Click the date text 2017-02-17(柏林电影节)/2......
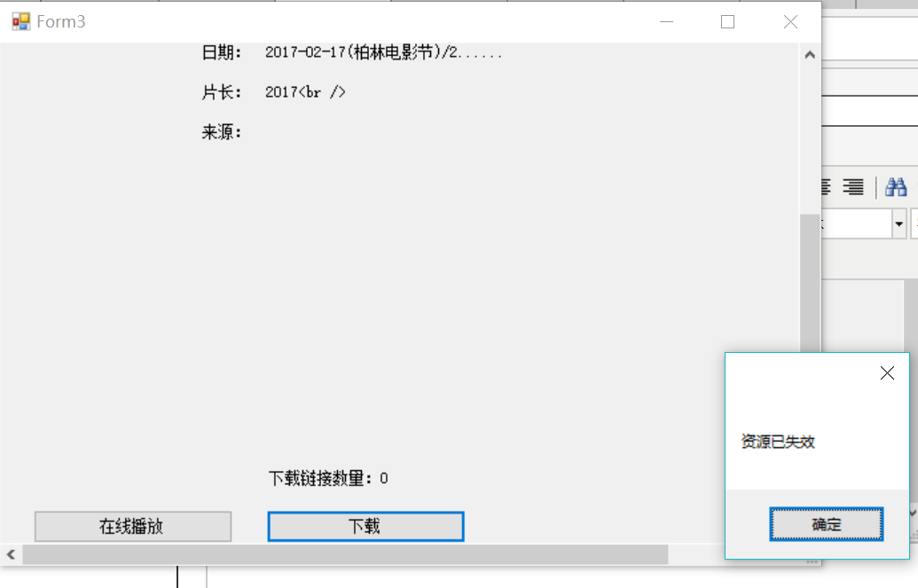Image resolution: width=918 pixels, height=588 pixels. coord(383,52)
